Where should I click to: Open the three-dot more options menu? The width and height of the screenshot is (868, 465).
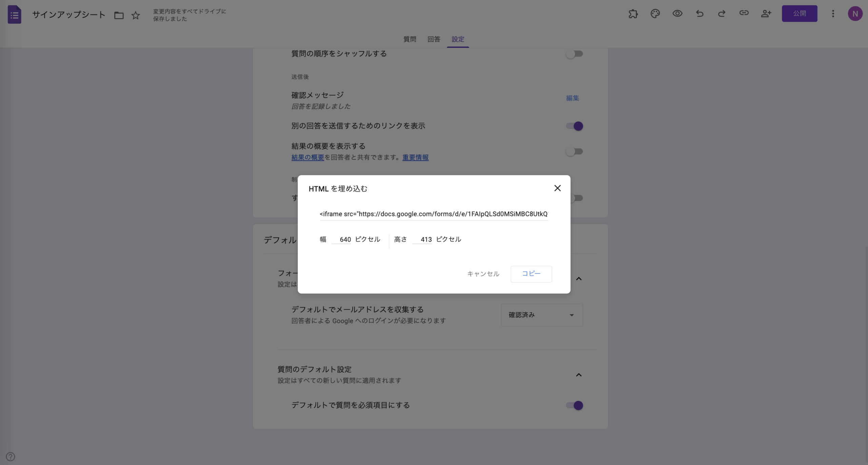click(833, 14)
